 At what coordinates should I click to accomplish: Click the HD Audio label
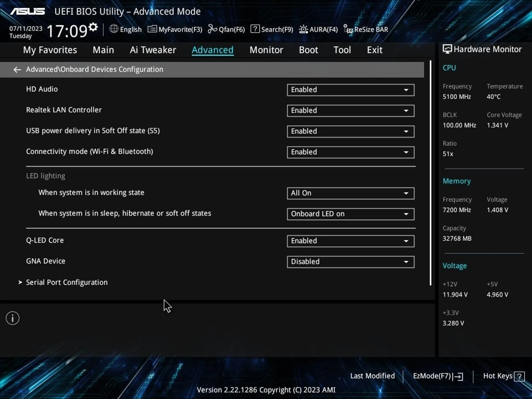point(42,89)
